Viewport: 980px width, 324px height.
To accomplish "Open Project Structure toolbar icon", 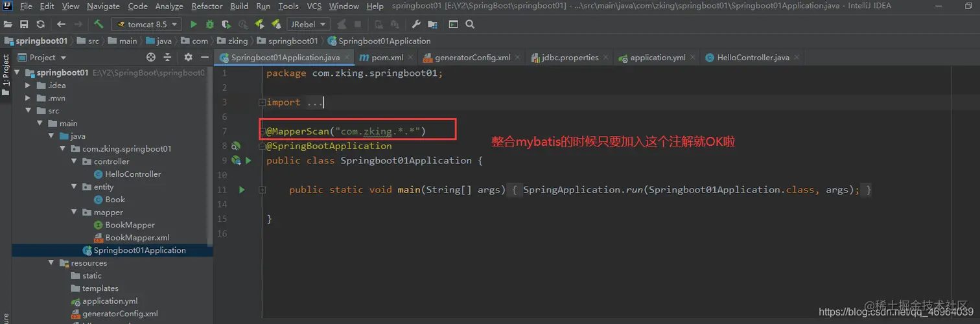I will 432,24.
